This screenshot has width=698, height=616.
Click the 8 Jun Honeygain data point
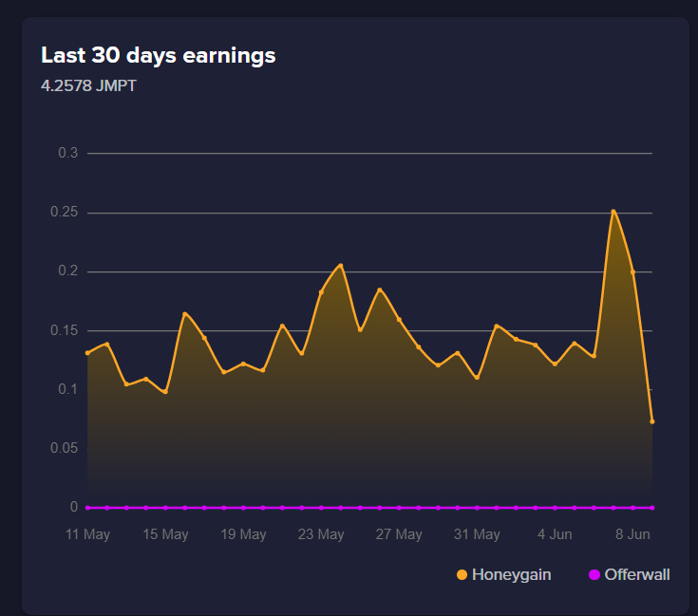(x=632, y=271)
